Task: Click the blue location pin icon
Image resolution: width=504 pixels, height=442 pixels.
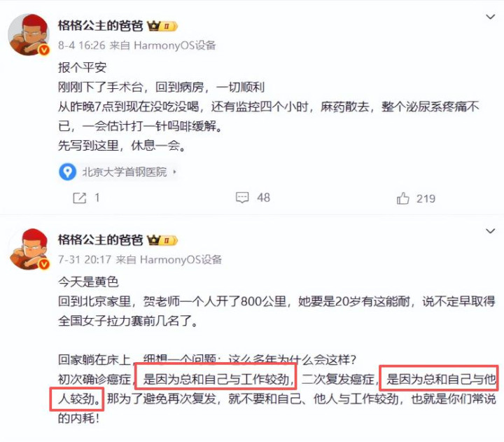Action: (x=67, y=172)
